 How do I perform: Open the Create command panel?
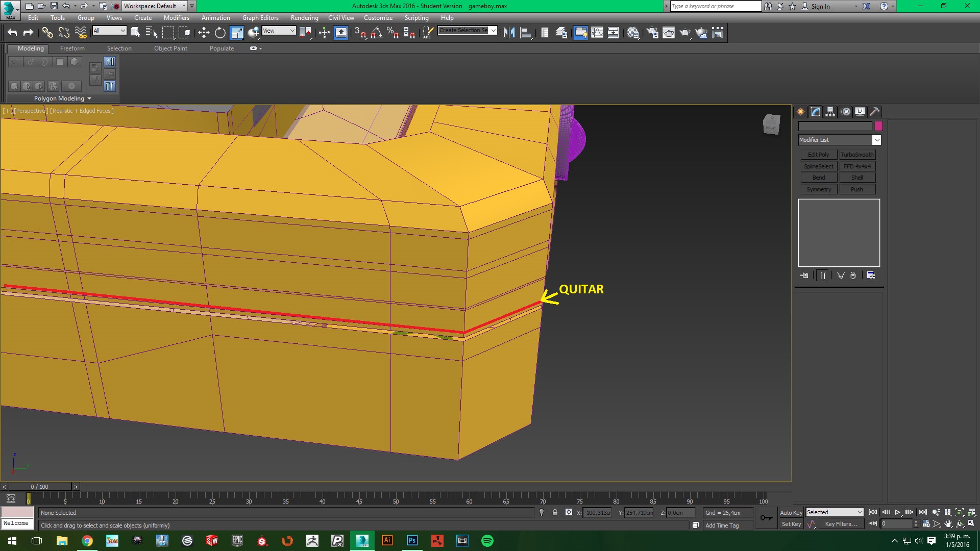point(801,112)
